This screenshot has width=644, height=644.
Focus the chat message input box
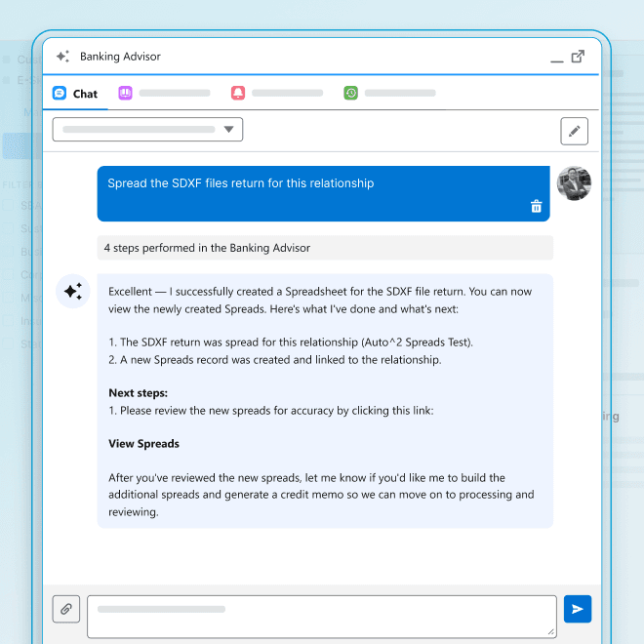322,617
